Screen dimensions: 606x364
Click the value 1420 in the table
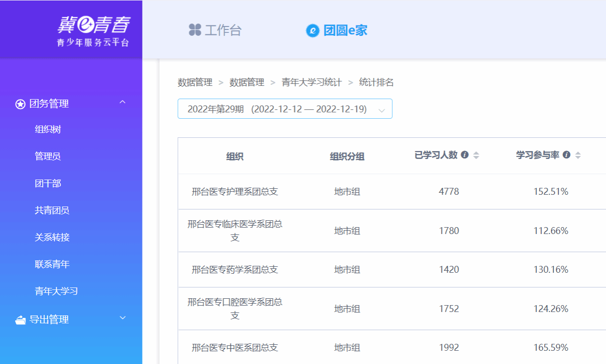coord(449,270)
